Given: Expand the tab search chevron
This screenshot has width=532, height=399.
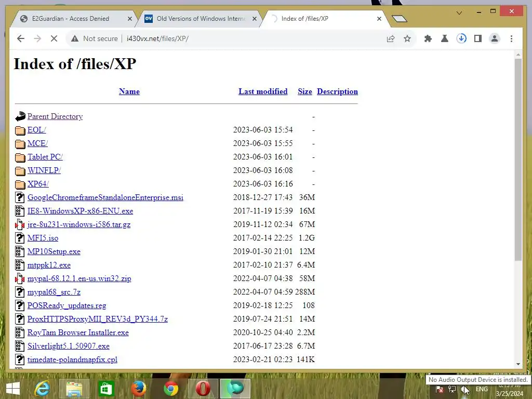Looking at the screenshot, I should click(459, 13).
